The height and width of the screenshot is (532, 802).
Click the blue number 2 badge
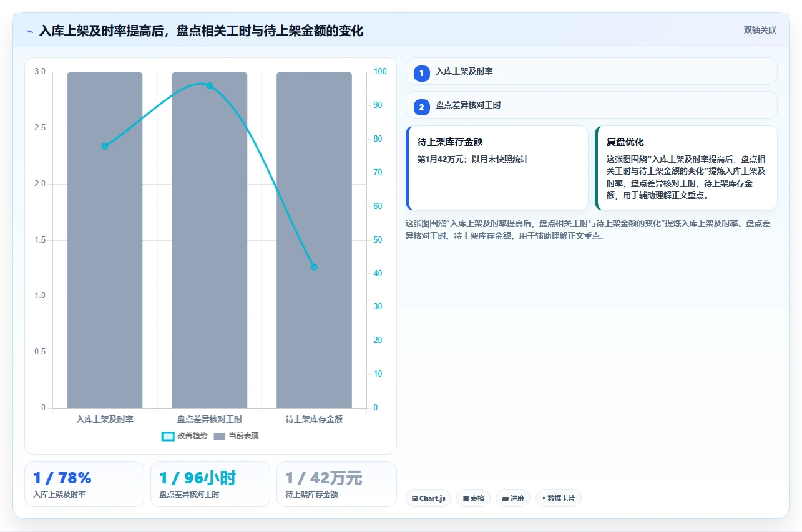(421, 107)
